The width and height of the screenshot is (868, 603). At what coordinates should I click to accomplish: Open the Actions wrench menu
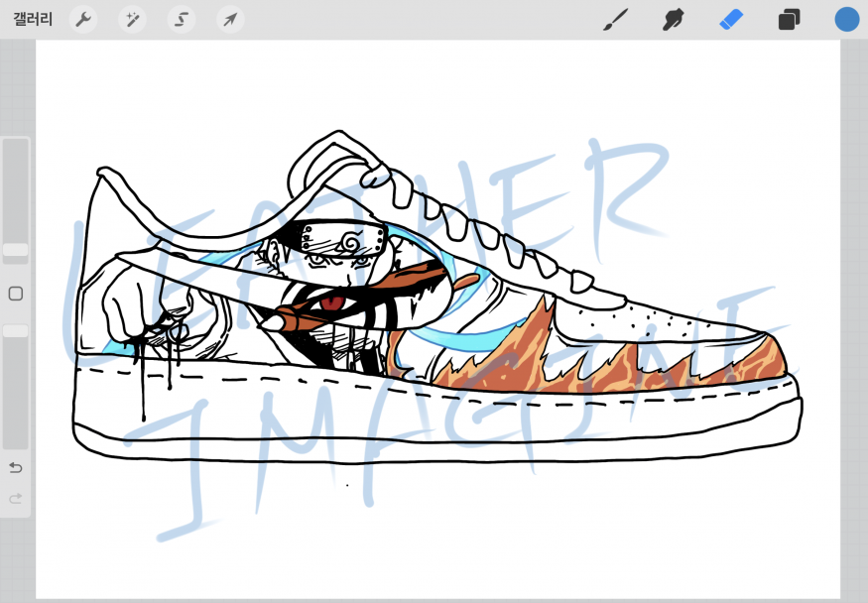(x=83, y=20)
